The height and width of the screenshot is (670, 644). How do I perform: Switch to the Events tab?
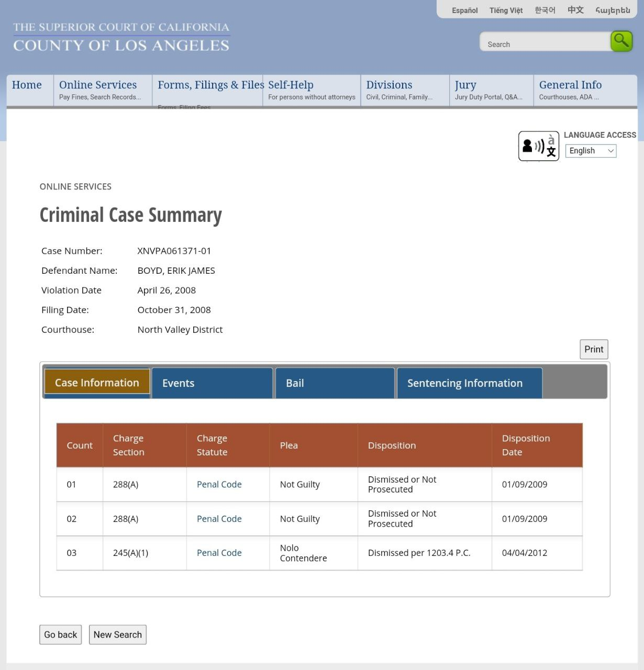(212, 383)
